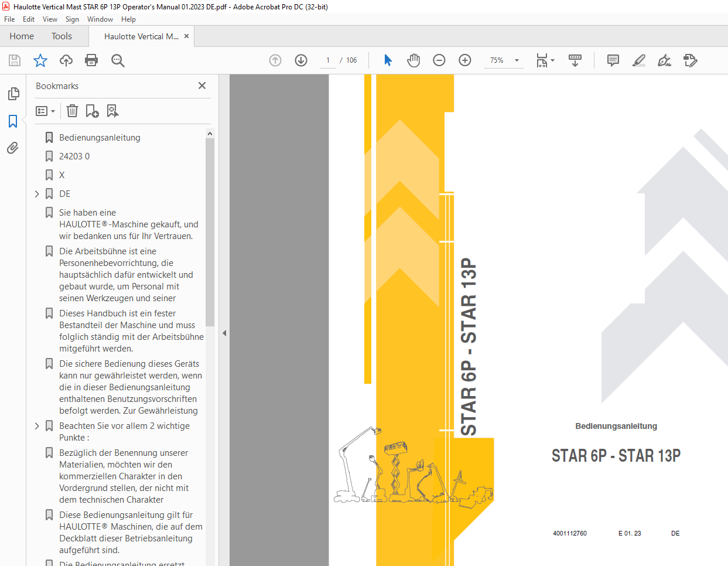Select the Bedienungsanleitung bookmark
The height and width of the screenshot is (566, 728).
tap(100, 138)
